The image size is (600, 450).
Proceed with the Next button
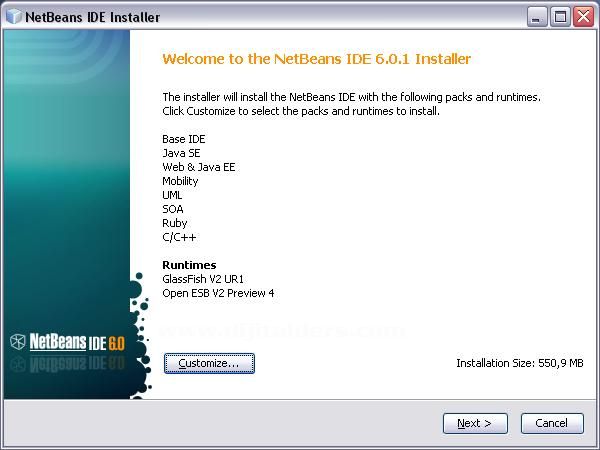pyautogui.click(x=475, y=423)
